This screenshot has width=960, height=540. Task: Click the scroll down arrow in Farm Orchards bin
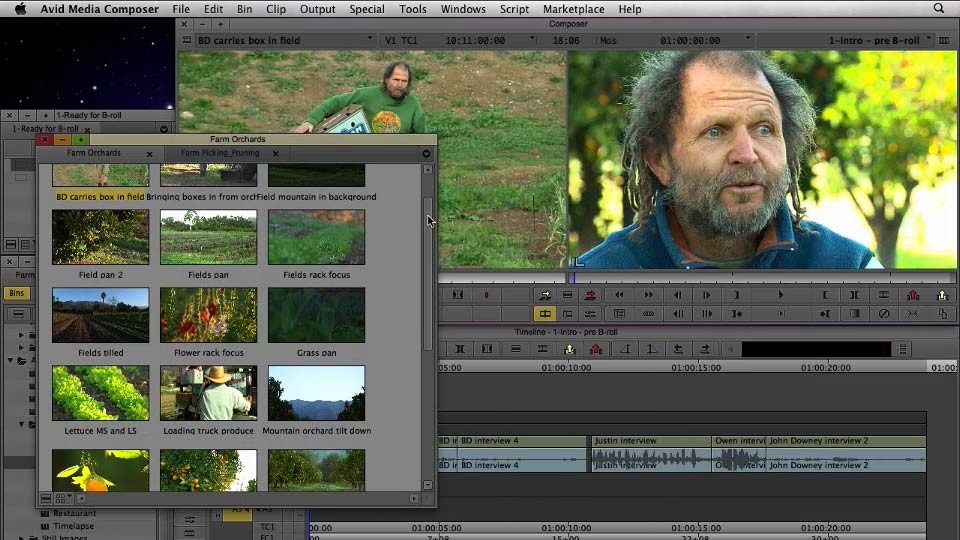(428, 484)
